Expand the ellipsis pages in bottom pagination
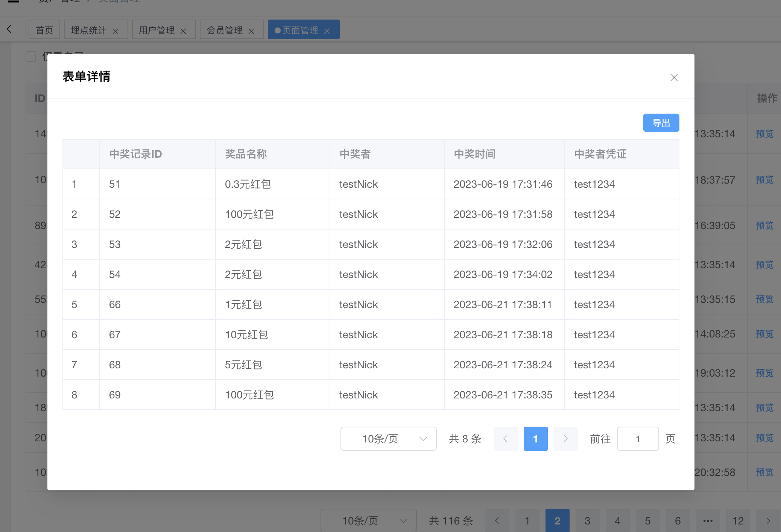 pos(708,521)
